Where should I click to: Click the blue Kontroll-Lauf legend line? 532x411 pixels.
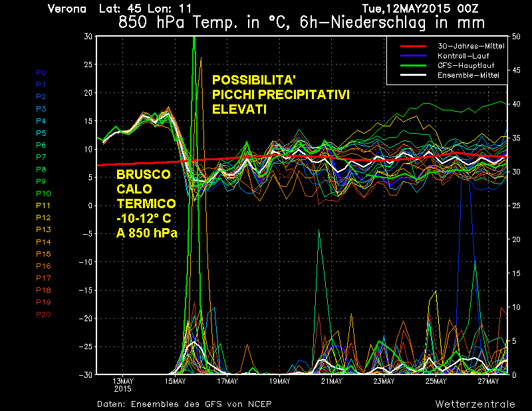point(413,56)
